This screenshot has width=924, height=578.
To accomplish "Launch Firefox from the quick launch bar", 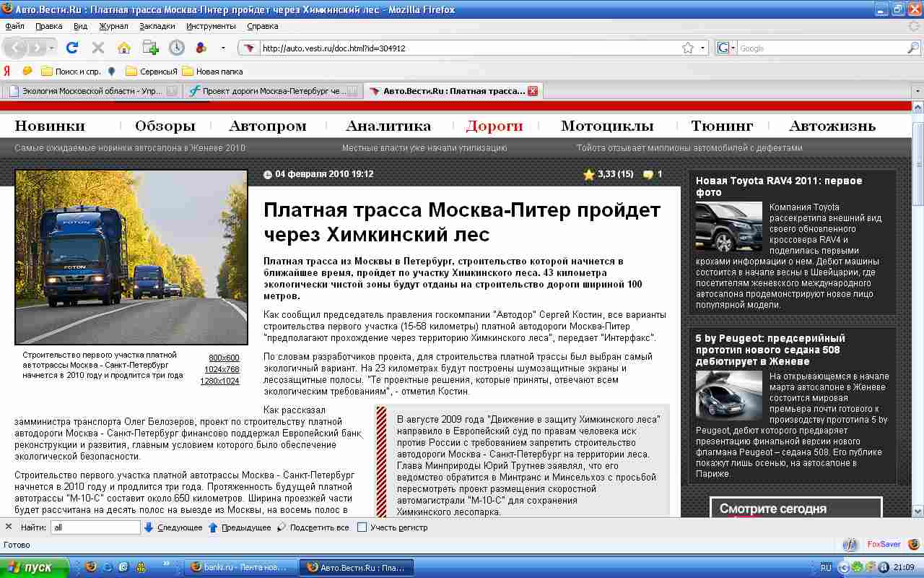I will [x=90, y=567].
